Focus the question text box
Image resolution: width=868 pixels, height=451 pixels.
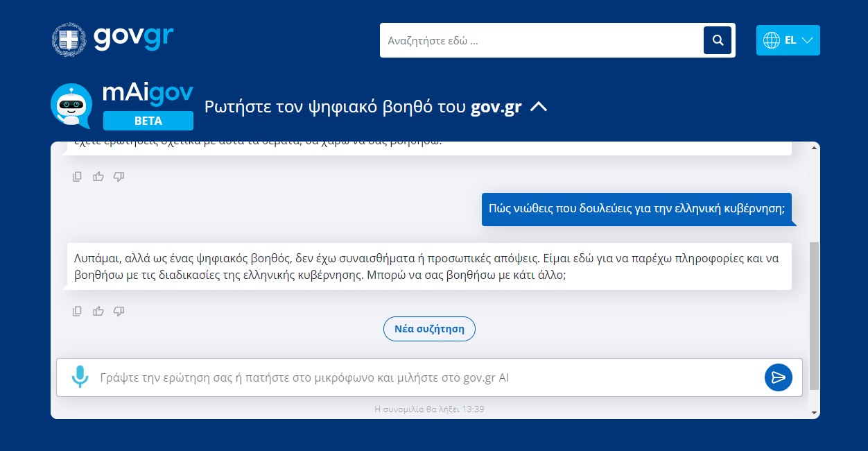tap(428, 377)
